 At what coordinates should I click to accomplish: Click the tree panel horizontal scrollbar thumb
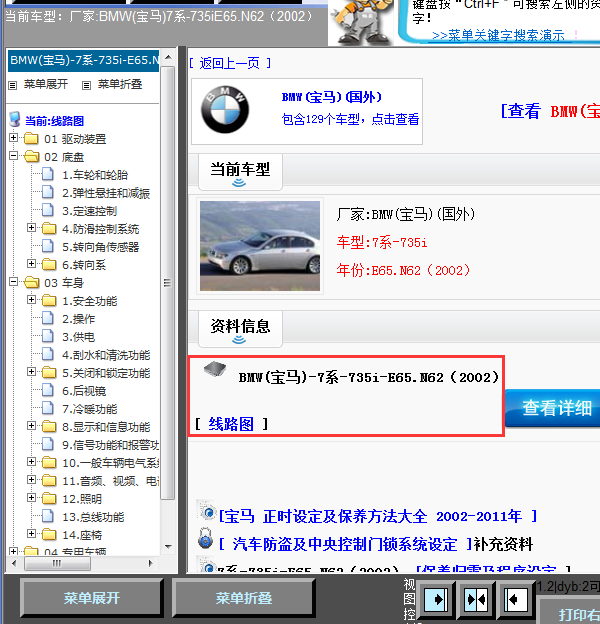coord(57,563)
